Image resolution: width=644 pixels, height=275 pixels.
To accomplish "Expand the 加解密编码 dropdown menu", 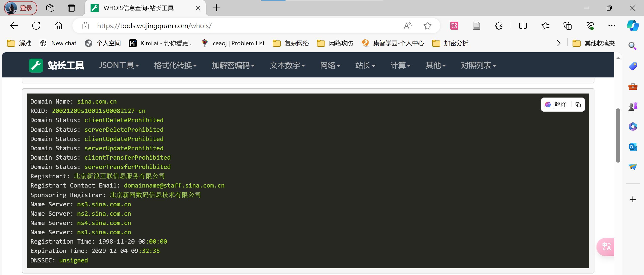I will pos(233,65).
